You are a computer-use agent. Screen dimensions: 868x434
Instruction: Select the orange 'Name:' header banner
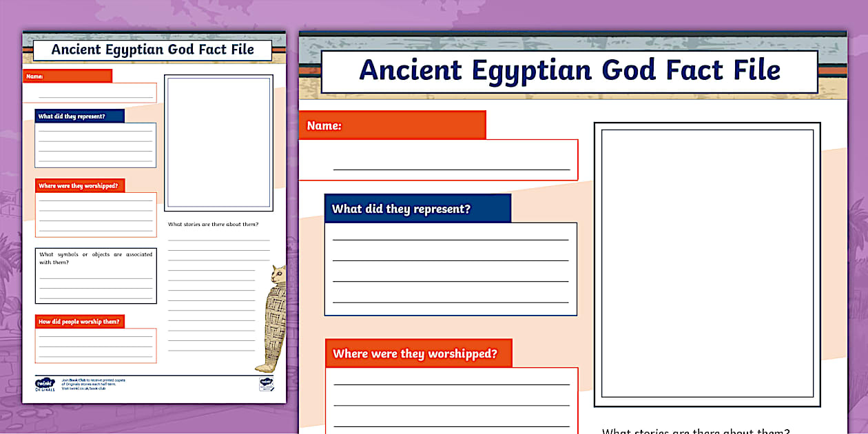[393, 125]
